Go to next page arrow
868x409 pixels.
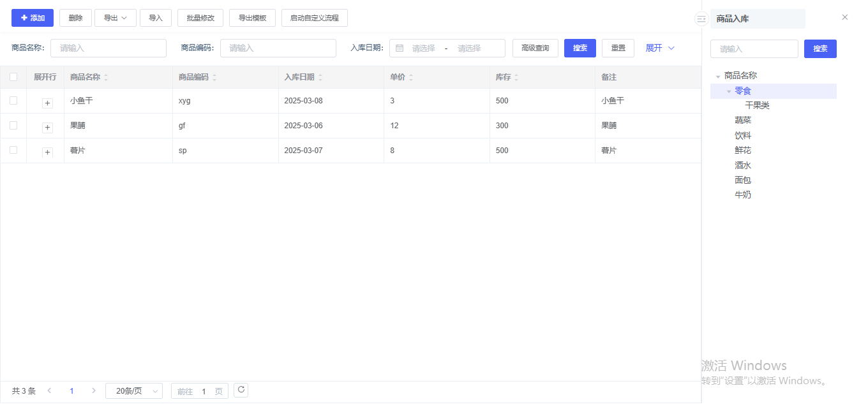tap(94, 390)
